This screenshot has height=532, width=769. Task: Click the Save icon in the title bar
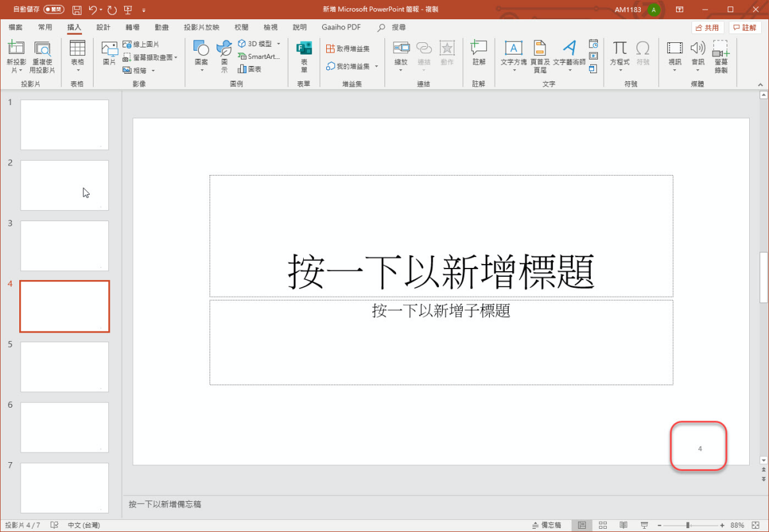click(77, 10)
